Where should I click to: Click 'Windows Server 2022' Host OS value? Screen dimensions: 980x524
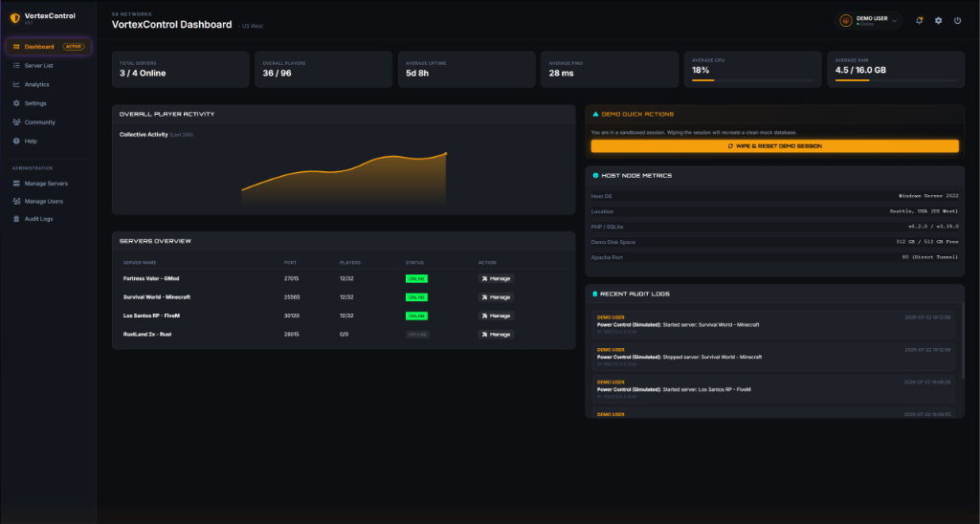(928, 196)
